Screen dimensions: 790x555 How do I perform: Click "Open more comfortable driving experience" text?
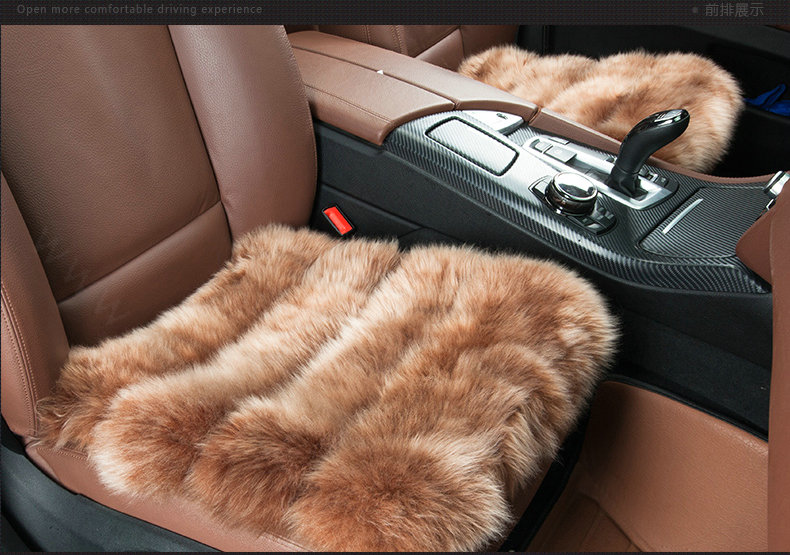pyautogui.click(x=139, y=10)
